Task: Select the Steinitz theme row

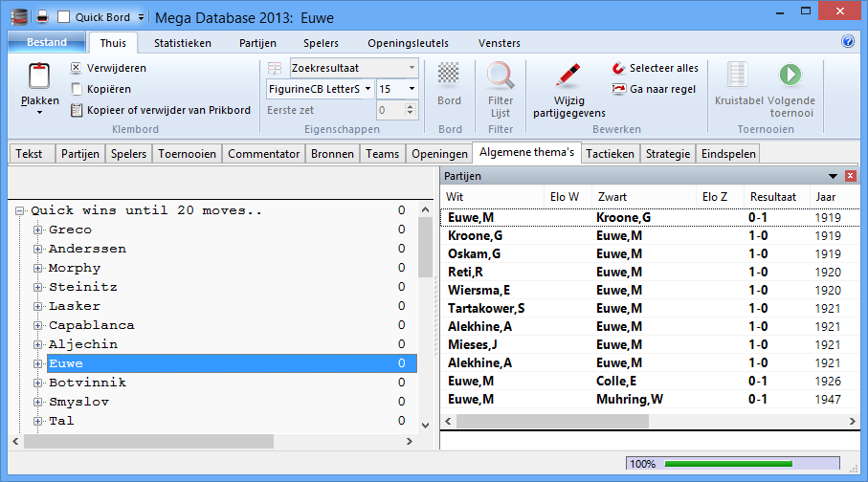Action: pyautogui.click(x=232, y=287)
